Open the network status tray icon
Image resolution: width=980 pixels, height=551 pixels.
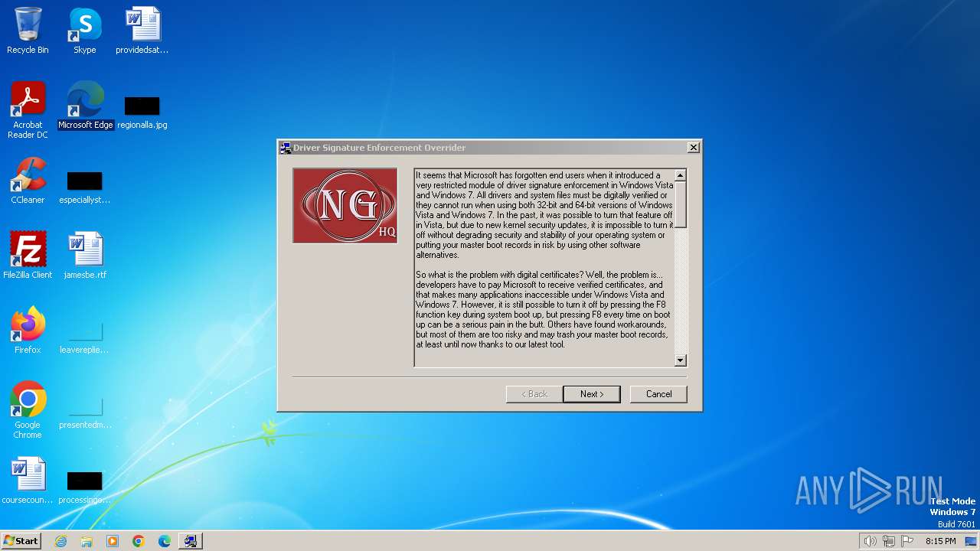(889, 541)
